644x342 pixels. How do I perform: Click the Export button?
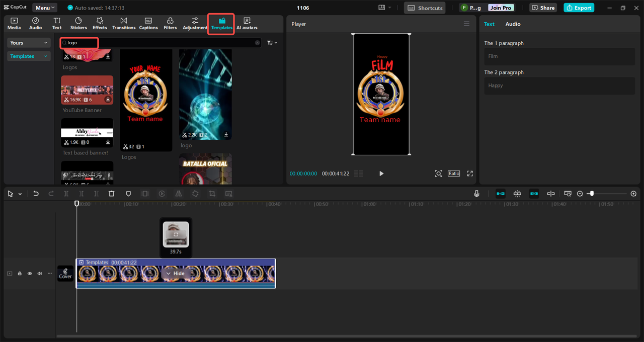579,8
